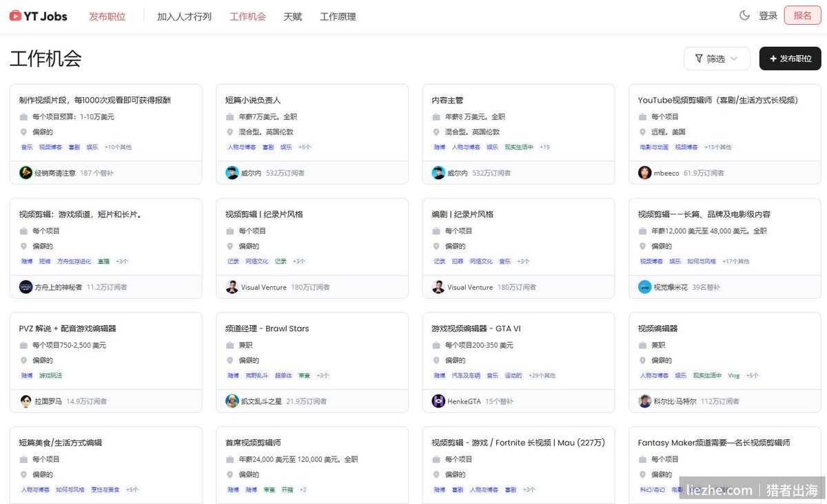Image resolution: width=827 pixels, height=504 pixels.
Task: Open 短篇美食/生活方式编辑 job title
Action: (x=61, y=443)
